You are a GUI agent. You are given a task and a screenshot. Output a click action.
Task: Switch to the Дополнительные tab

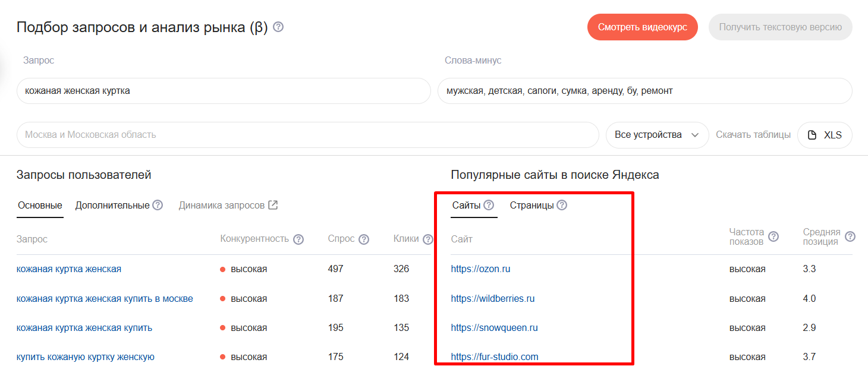click(112, 206)
